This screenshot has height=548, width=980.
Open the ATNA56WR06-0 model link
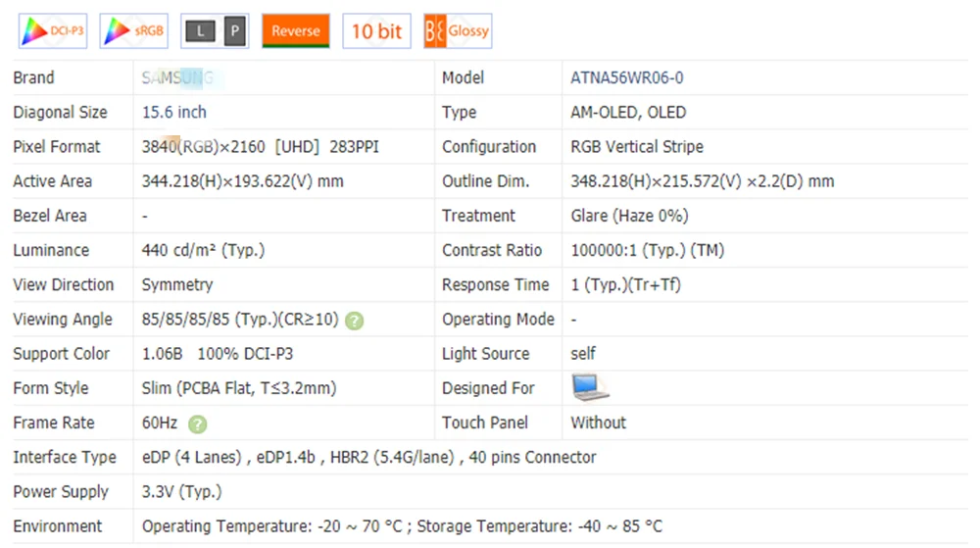(627, 77)
